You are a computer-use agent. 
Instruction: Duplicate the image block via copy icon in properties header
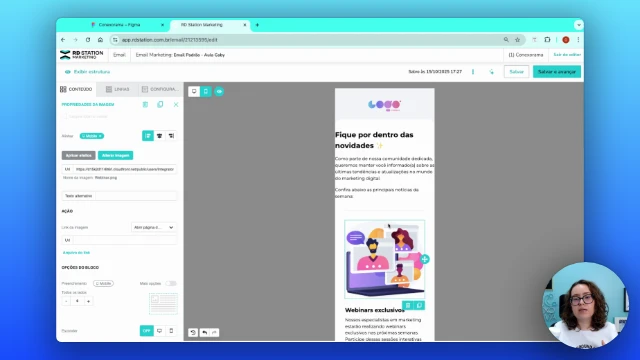pos(160,104)
